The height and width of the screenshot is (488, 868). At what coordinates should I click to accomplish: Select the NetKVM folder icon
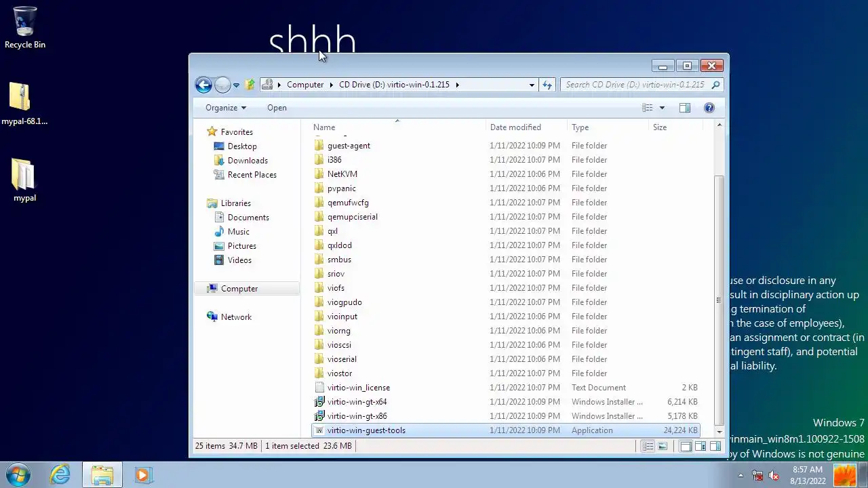[x=319, y=174]
